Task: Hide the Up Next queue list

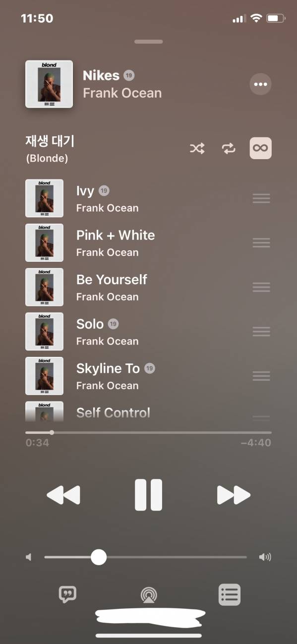Action: click(x=230, y=594)
